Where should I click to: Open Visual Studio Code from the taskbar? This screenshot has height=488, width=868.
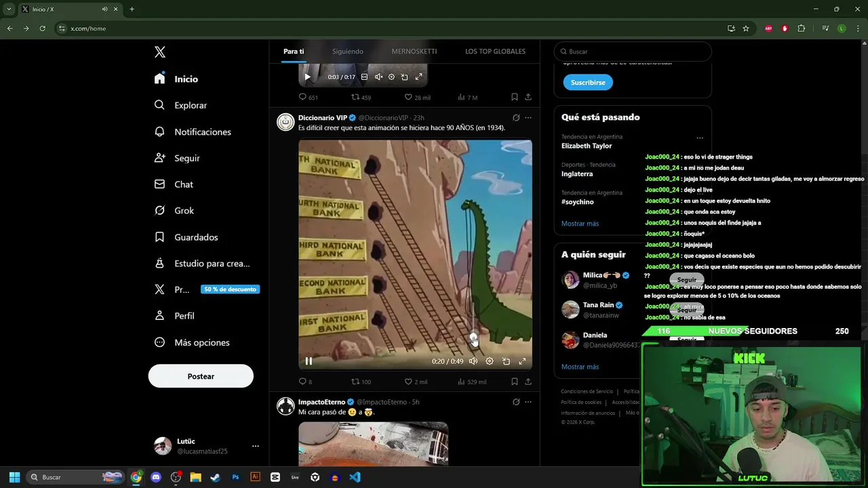click(x=355, y=477)
